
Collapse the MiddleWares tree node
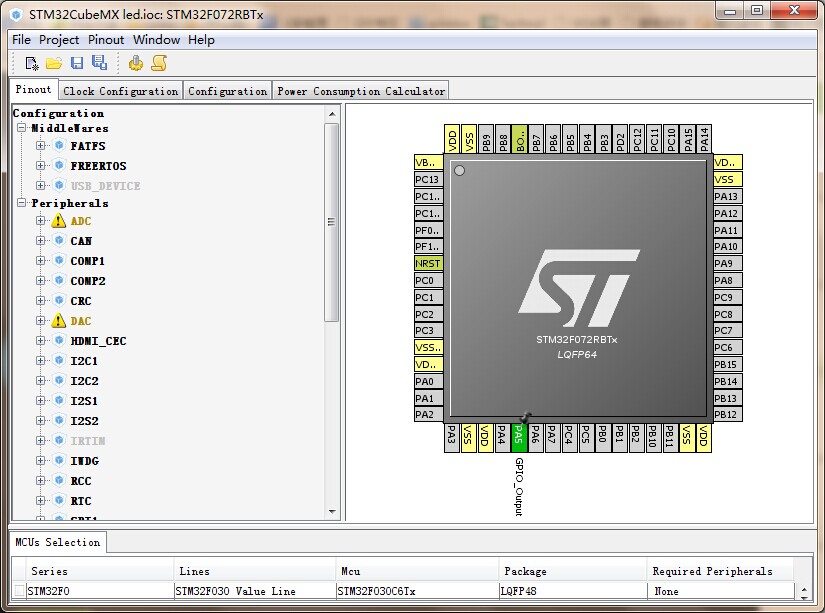(22, 128)
